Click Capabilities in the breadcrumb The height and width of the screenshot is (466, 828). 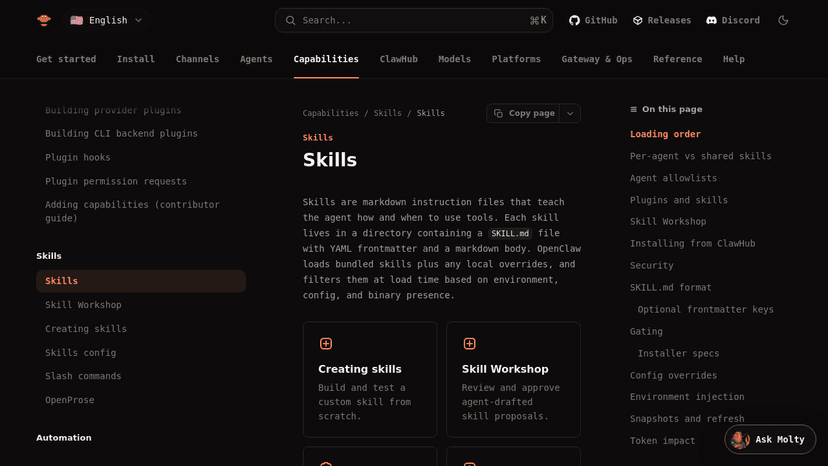[331, 113]
